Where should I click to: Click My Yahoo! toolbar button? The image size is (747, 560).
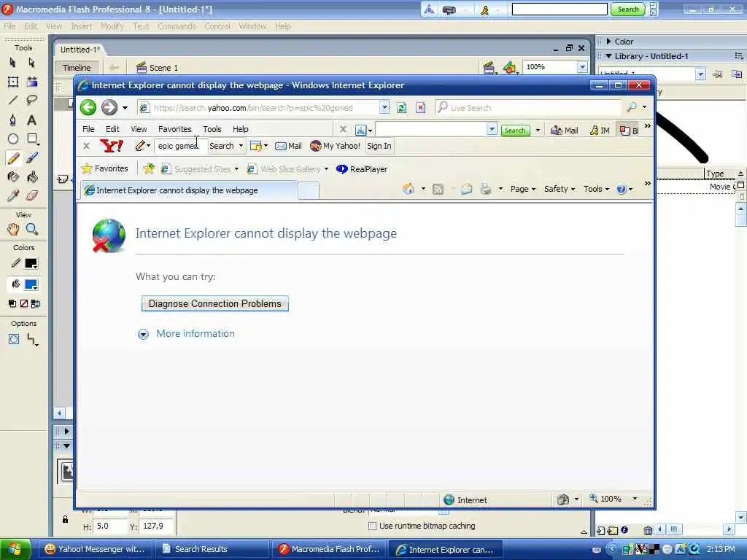[x=336, y=146]
